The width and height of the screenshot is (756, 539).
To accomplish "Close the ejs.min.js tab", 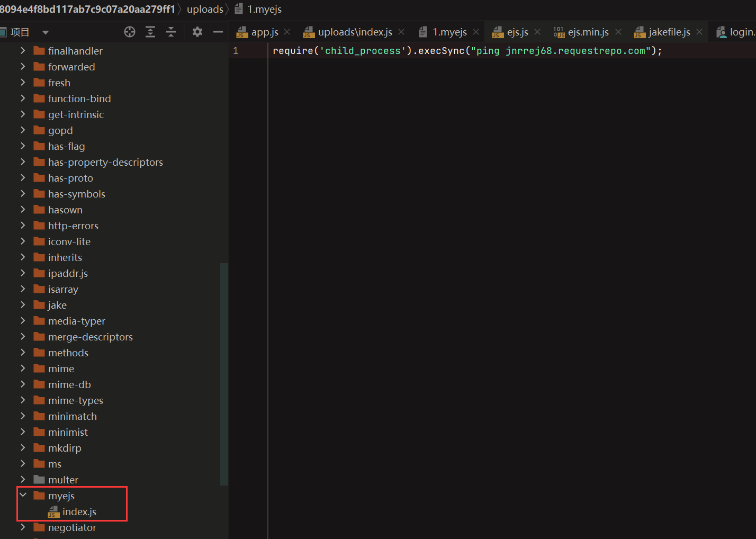I will point(618,32).
